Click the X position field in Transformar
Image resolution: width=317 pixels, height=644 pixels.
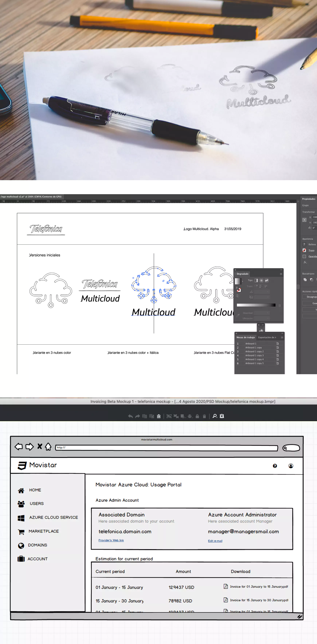pyautogui.click(x=315, y=217)
